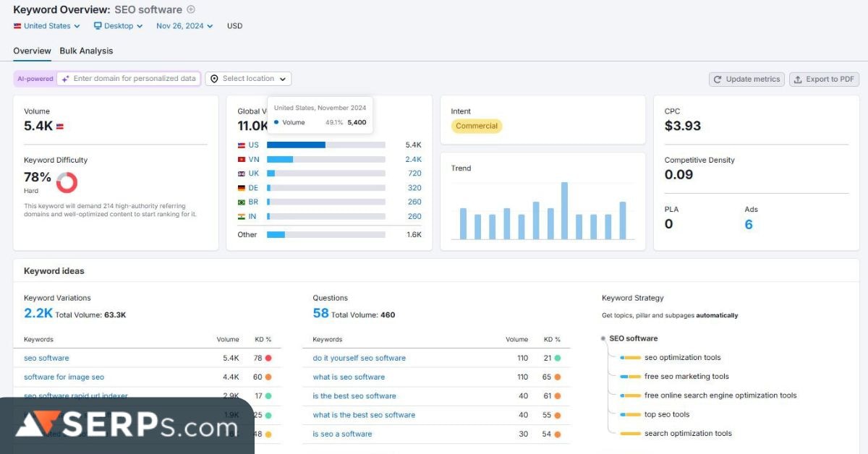Click the AI-powered badge

coord(35,79)
